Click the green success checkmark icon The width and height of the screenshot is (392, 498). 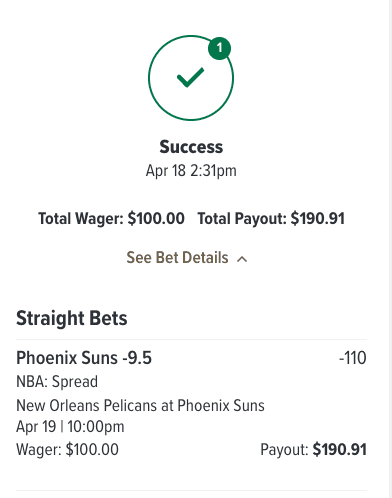click(x=190, y=77)
